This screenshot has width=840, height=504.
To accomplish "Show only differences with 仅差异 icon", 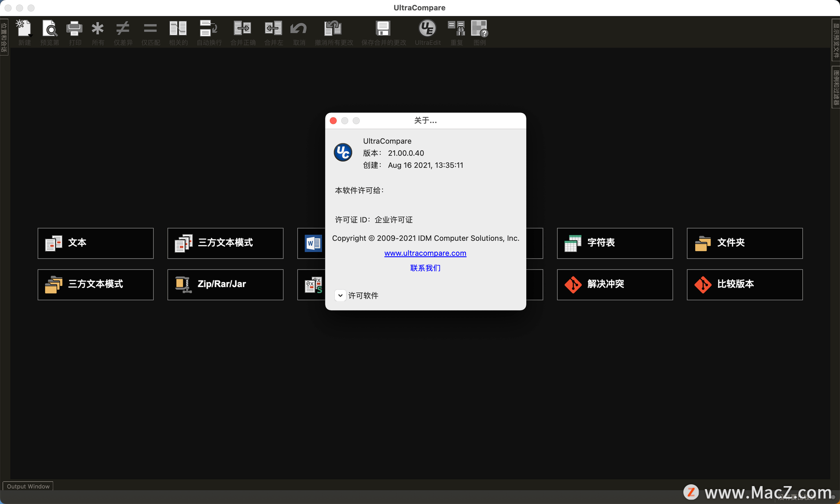I will (123, 29).
